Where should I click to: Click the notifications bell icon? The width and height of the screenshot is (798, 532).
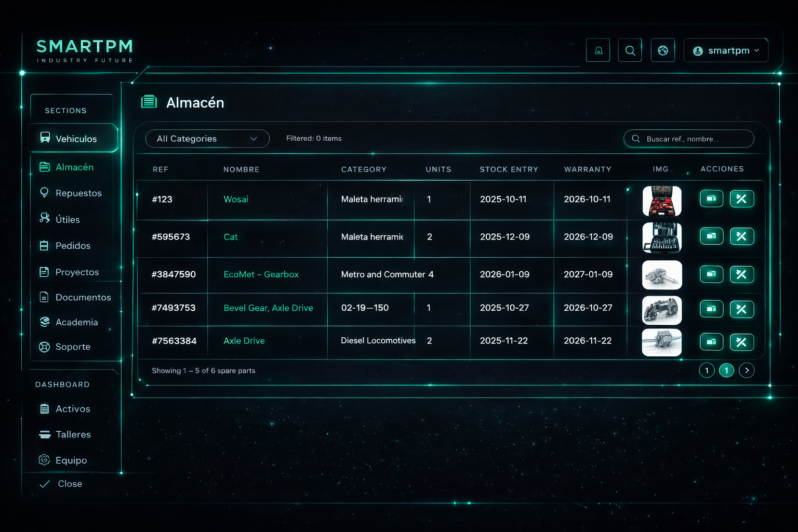tap(598, 50)
